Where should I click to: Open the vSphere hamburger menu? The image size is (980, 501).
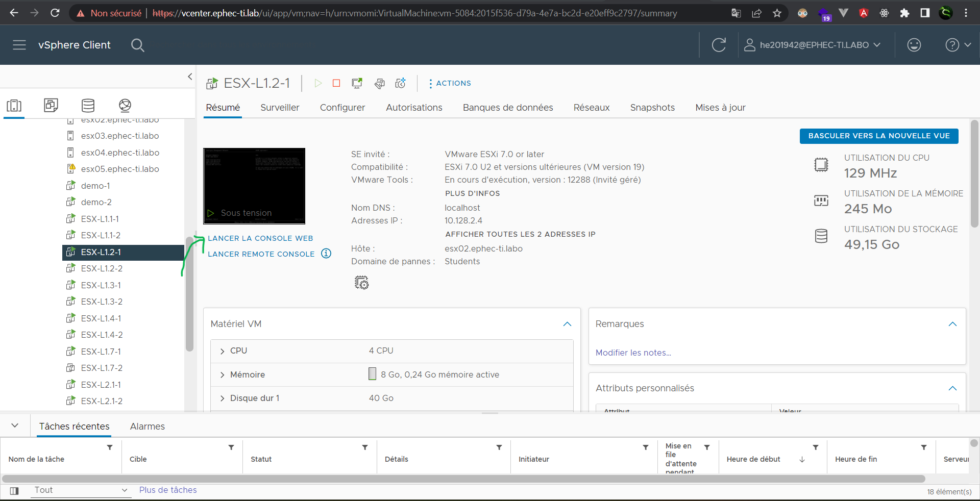tap(19, 45)
